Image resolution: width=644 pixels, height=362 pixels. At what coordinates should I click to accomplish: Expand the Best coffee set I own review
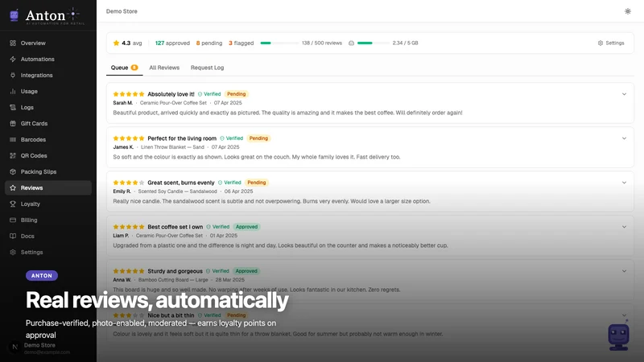(624, 227)
